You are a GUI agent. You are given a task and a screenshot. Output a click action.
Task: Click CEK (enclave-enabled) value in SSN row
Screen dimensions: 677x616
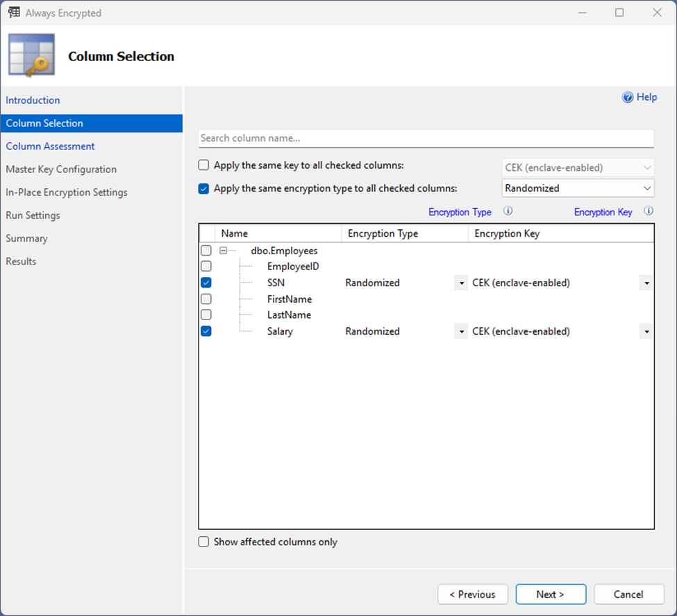coord(521,283)
